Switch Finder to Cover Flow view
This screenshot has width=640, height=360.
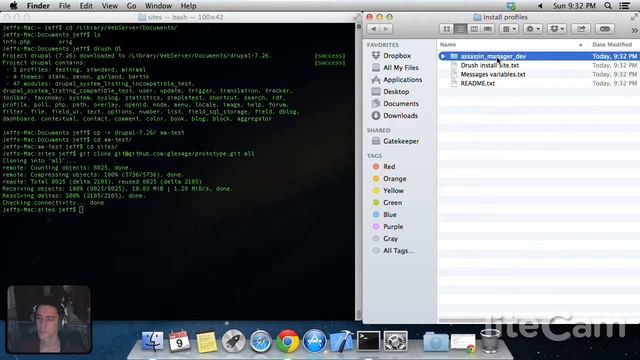[487, 29]
